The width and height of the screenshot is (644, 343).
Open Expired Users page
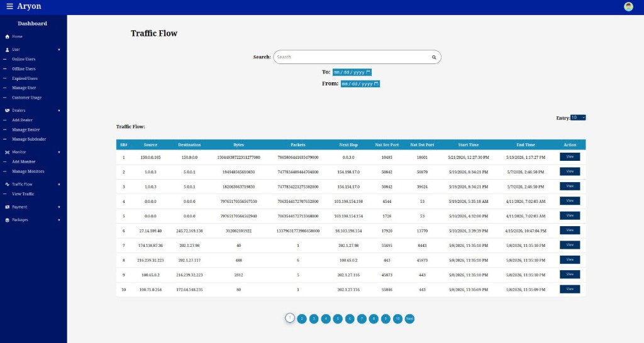(x=25, y=79)
